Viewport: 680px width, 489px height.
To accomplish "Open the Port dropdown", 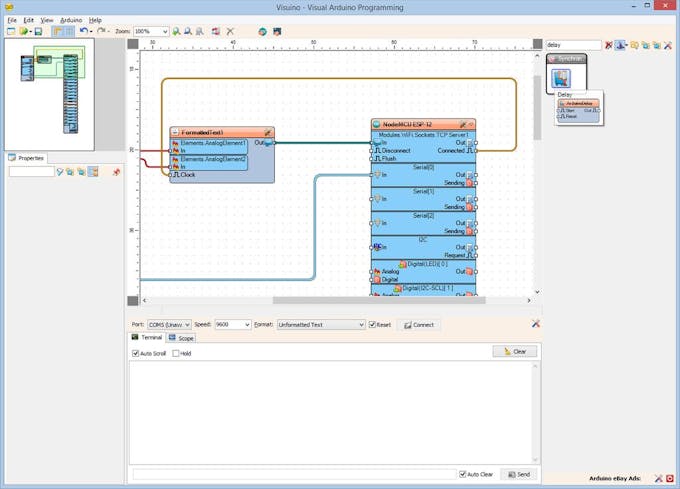I will click(x=169, y=324).
